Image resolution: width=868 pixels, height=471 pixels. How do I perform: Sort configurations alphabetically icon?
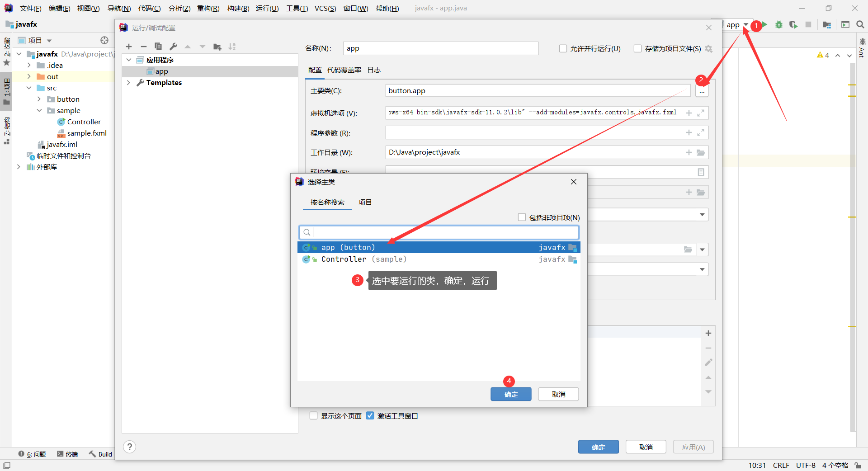232,47
